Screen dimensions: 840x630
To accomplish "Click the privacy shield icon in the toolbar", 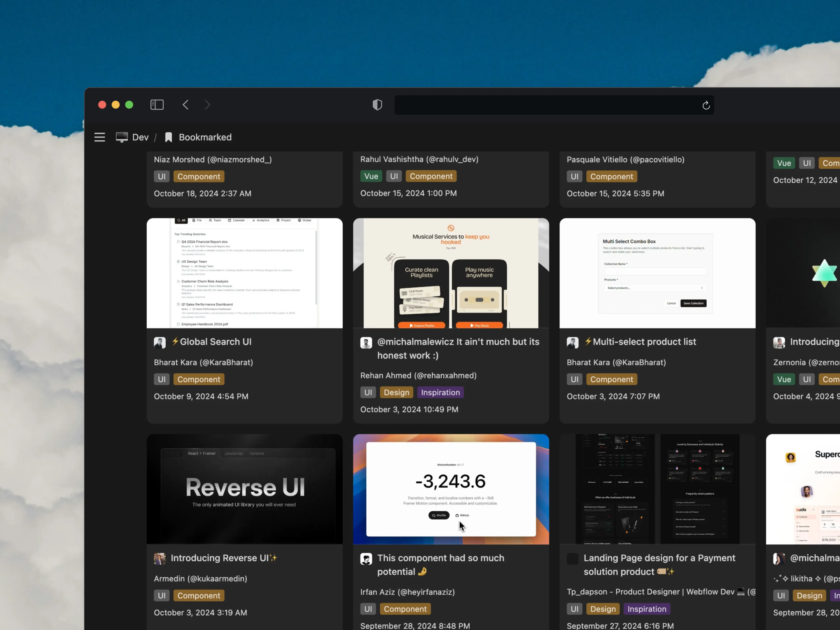I will pyautogui.click(x=377, y=105).
